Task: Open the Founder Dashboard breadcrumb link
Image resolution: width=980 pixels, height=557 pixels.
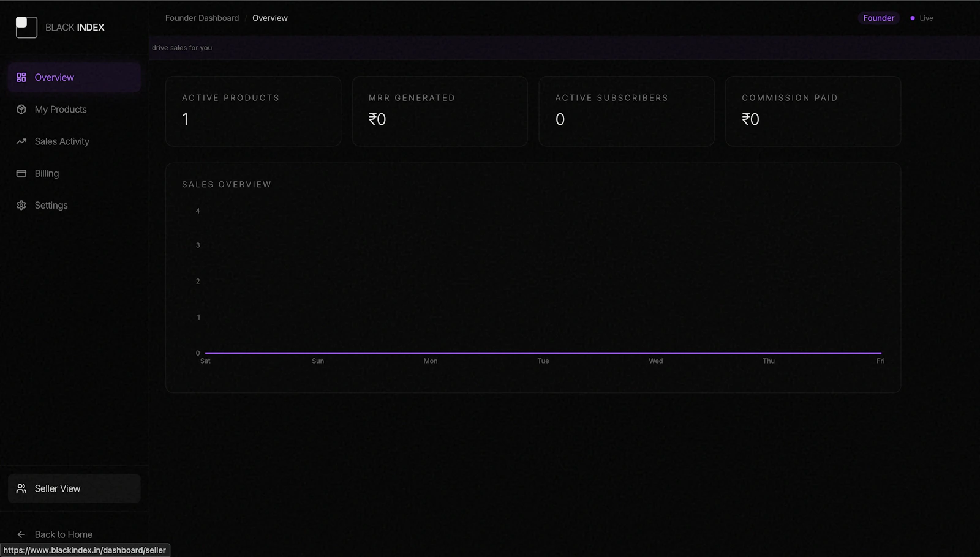Action: (x=202, y=18)
